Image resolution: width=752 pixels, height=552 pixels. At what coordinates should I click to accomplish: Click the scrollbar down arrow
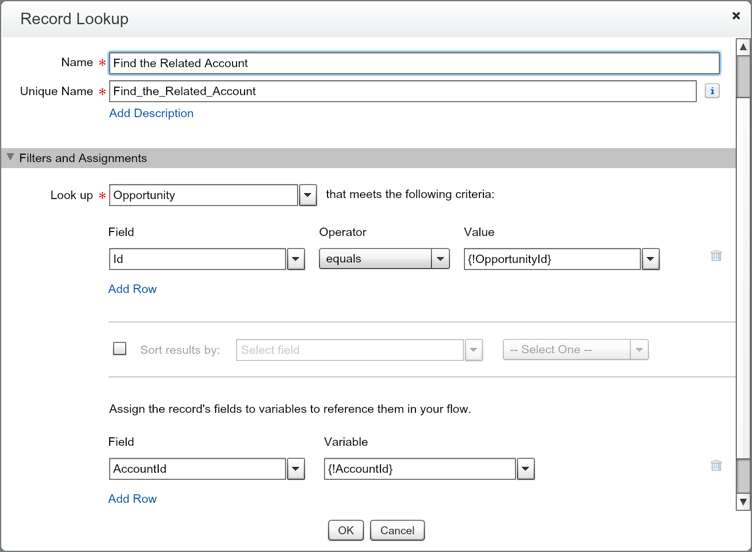743,501
